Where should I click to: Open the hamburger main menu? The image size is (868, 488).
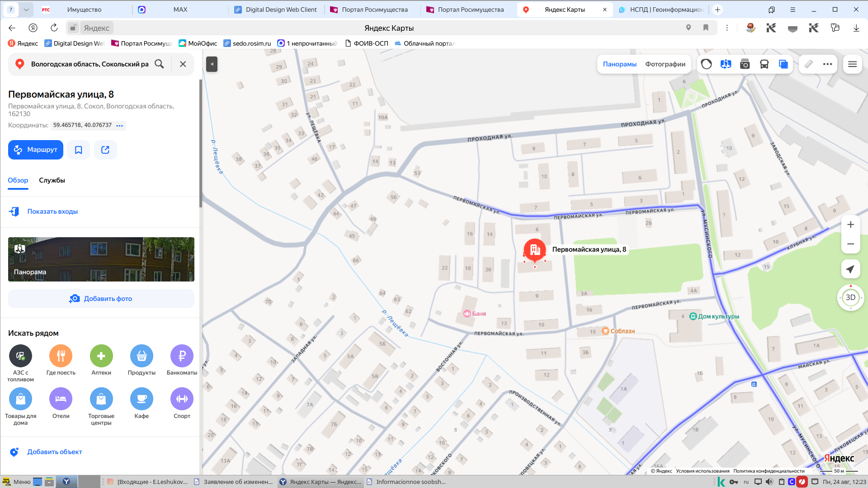click(853, 64)
